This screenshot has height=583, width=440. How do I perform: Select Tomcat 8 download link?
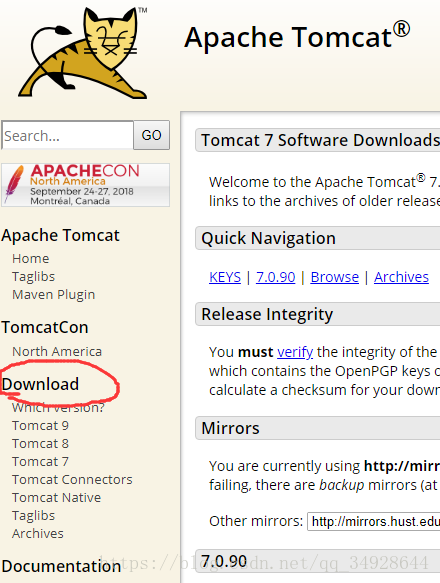click(40, 444)
